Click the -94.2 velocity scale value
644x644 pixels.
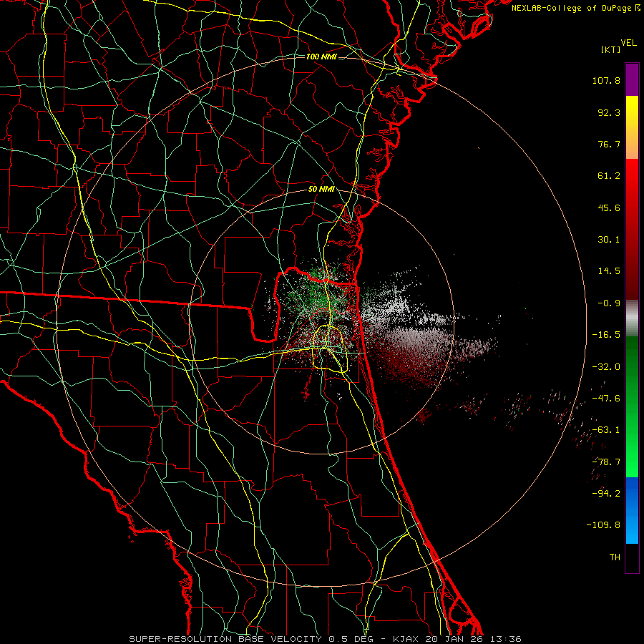[x=606, y=493]
